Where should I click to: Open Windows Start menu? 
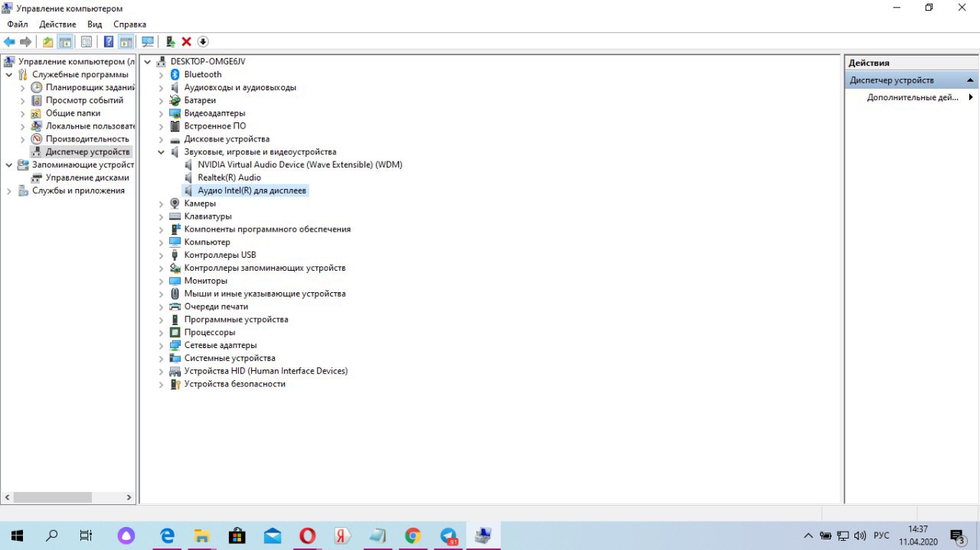click(15, 535)
